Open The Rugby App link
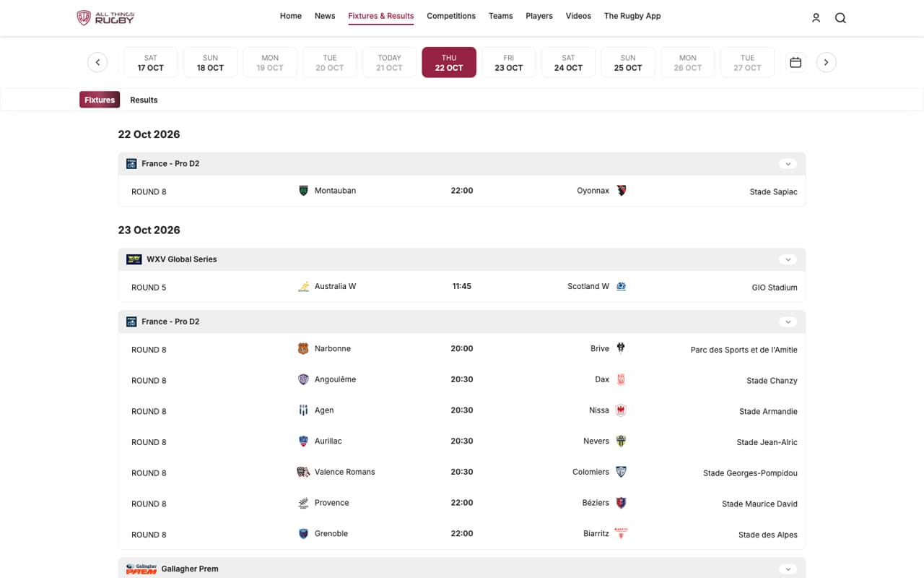The width and height of the screenshot is (924, 578). (632, 16)
